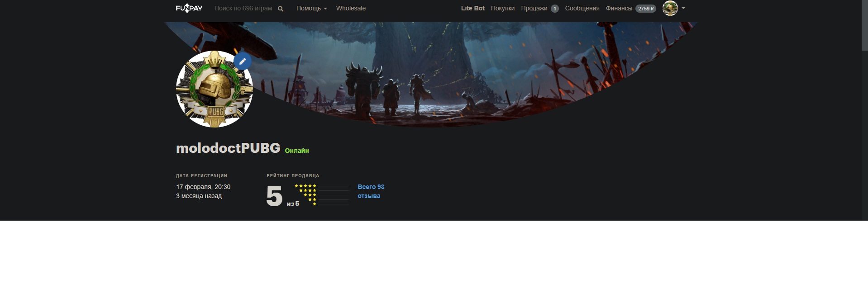Open the user avatar in top bar
The width and height of the screenshot is (868, 293).
tap(670, 8)
